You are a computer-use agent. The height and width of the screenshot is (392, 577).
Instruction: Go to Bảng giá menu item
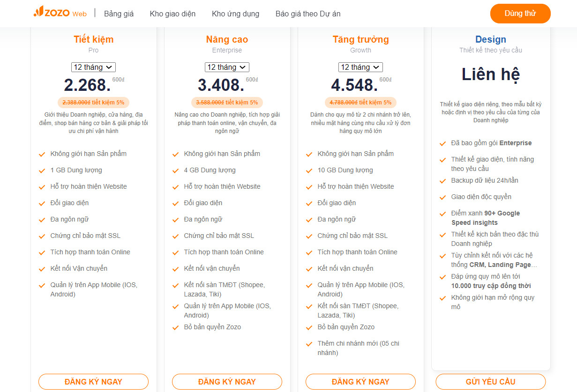119,14
